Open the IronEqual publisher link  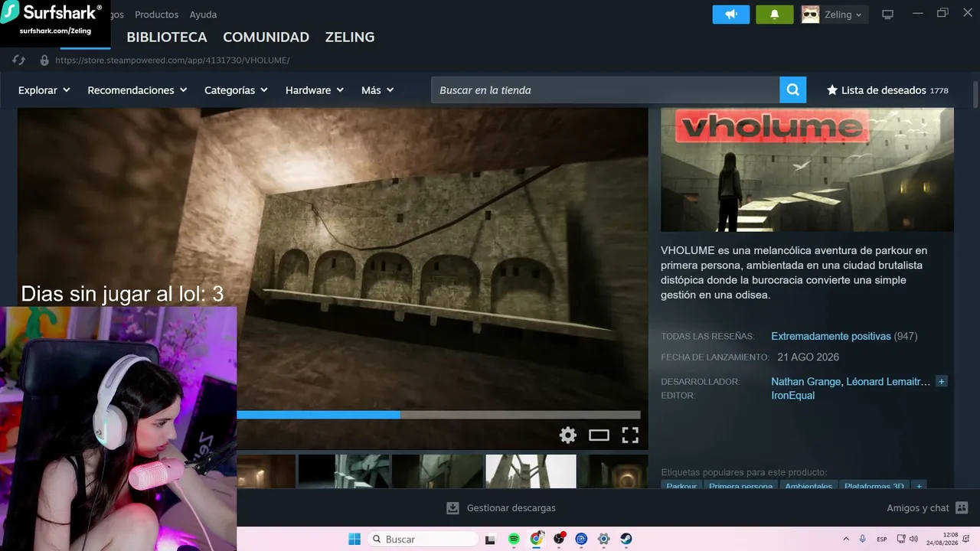click(x=792, y=396)
